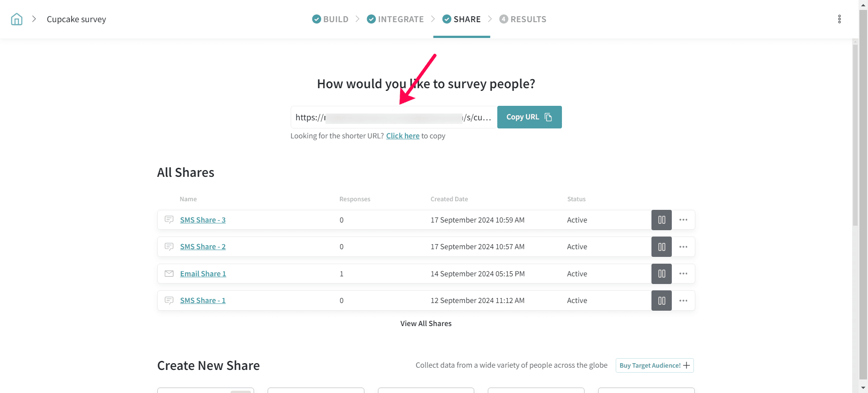Pause the Email Share 1 share

click(661, 274)
